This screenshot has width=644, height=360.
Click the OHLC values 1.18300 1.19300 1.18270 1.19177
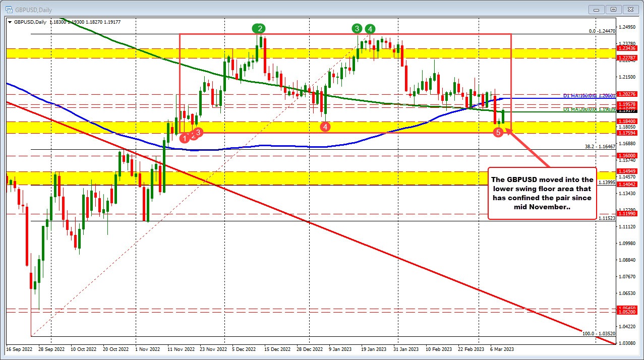[x=85, y=22]
